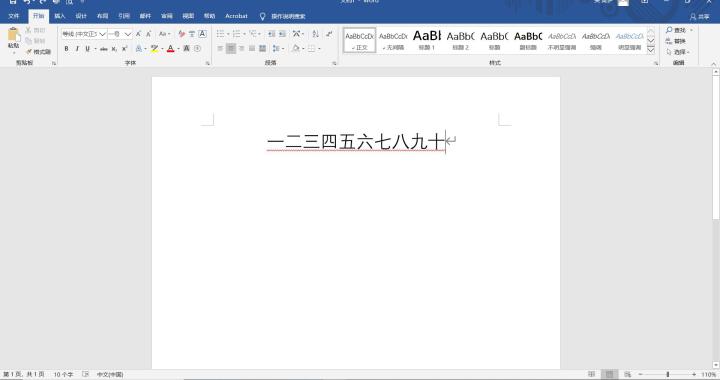Collapse the ribbon with the chevron
The width and height of the screenshot is (720, 380).
coord(713,64)
